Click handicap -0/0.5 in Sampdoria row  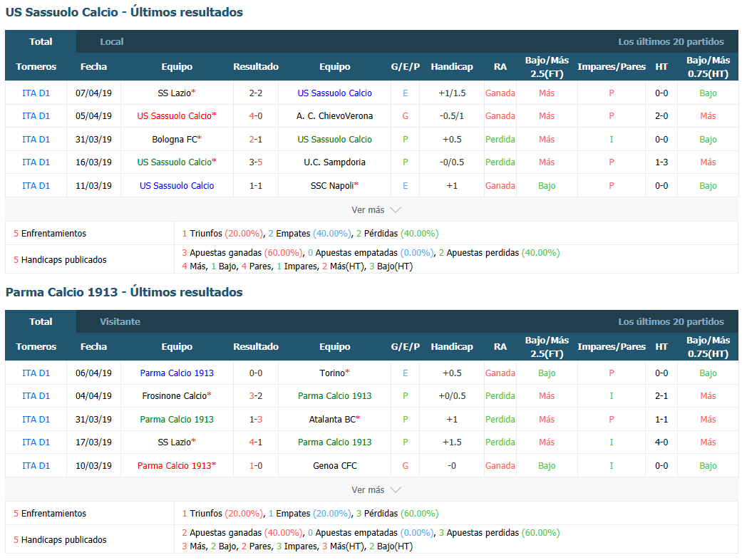(452, 162)
